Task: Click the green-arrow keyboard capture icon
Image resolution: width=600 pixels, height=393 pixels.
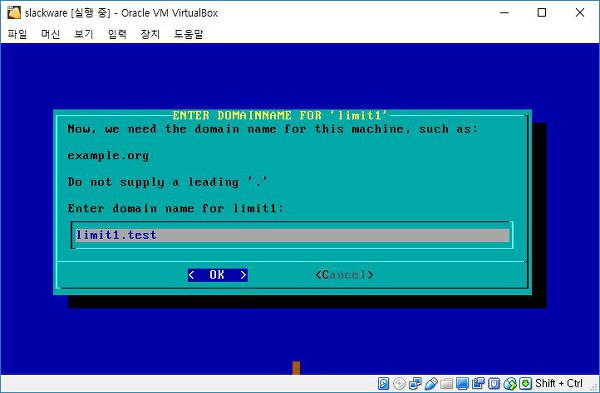Action: pos(525,383)
